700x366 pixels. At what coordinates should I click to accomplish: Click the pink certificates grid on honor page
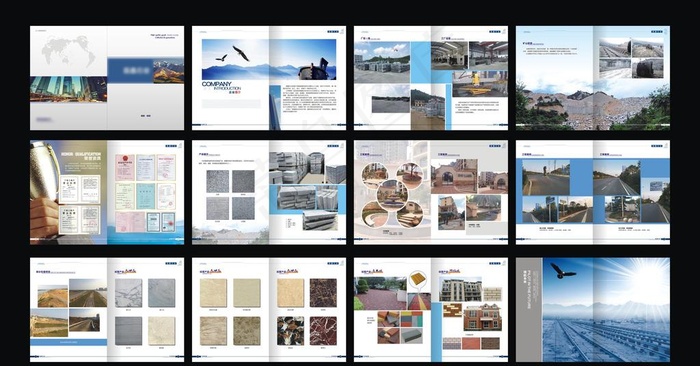coord(146,193)
